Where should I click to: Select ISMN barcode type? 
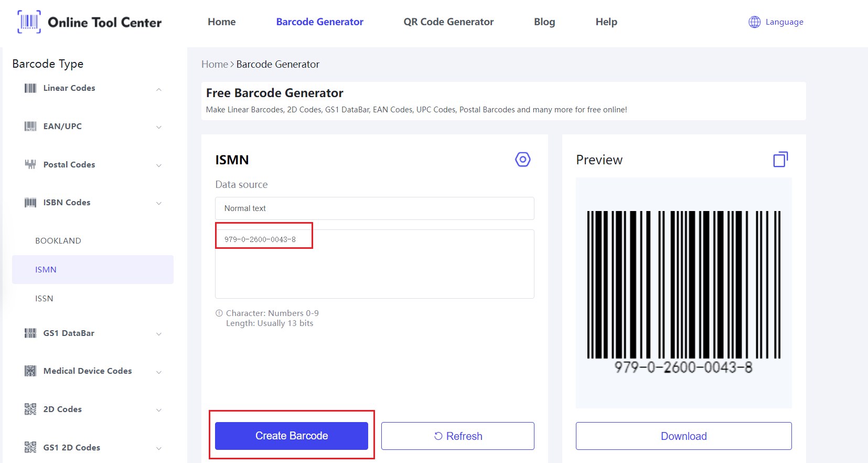93,270
